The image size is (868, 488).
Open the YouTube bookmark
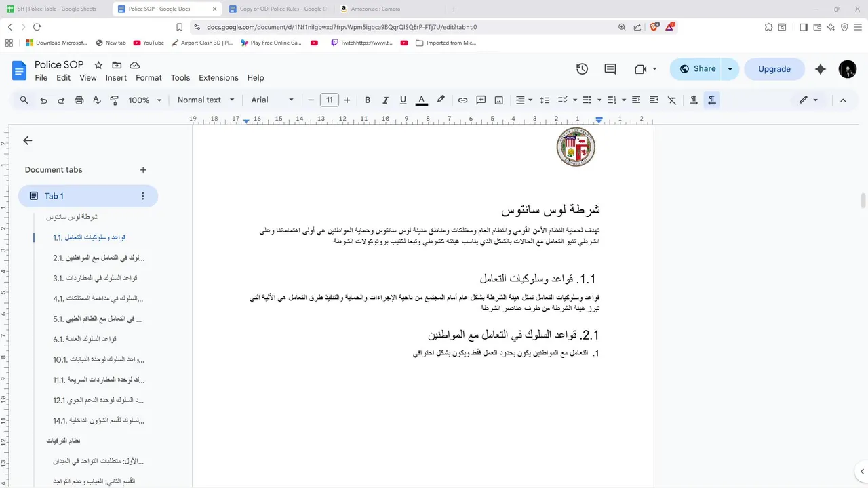pos(149,43)
